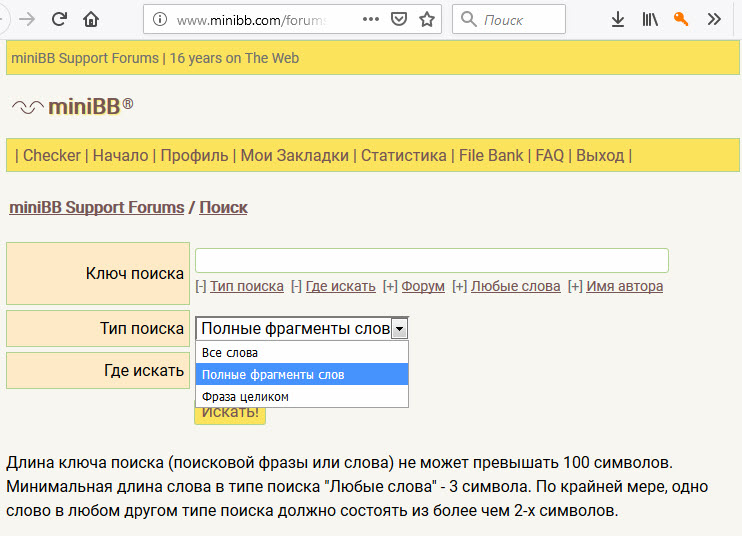The image size is (742, 536).
Task: Click into the Ключ поиска text field
Action: click(432, 261)
